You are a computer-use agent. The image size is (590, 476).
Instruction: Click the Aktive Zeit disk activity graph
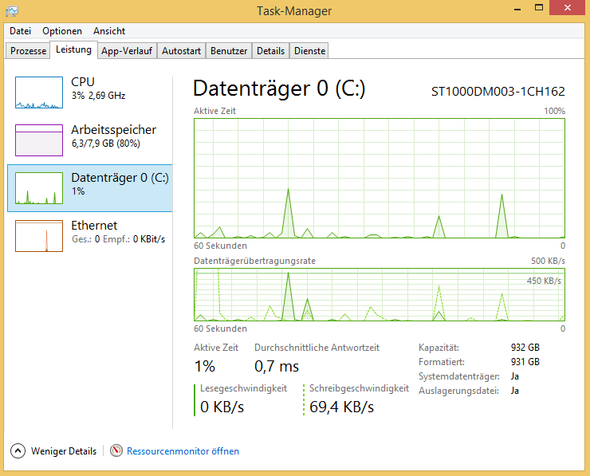(379, 178)
